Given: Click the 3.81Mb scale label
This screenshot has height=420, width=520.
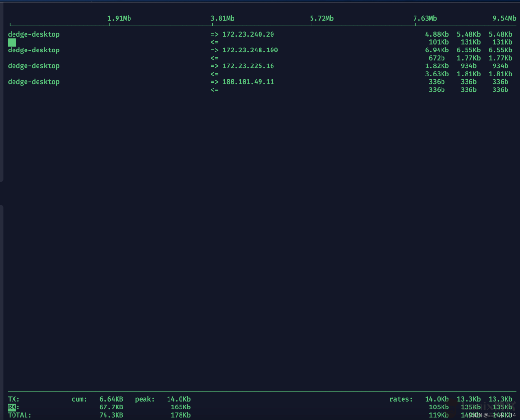Looking at the screenshot, I should [222, 19].
